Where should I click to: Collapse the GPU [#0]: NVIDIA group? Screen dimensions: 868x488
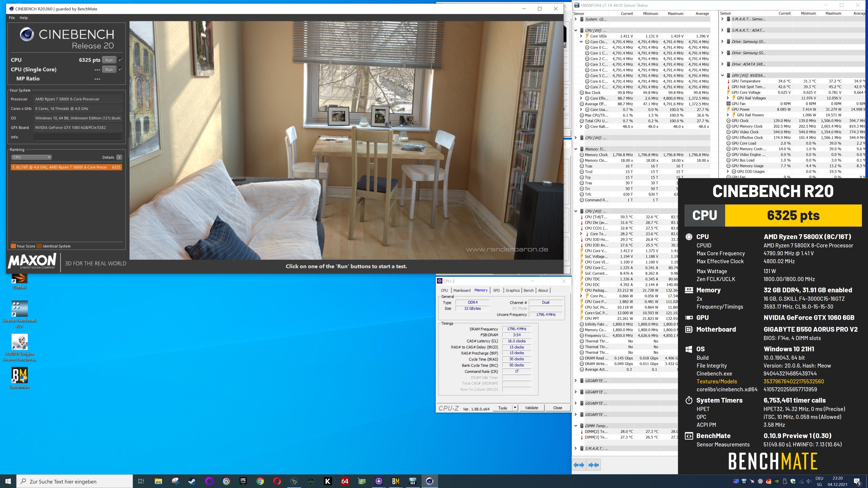(x=722, y=75)
